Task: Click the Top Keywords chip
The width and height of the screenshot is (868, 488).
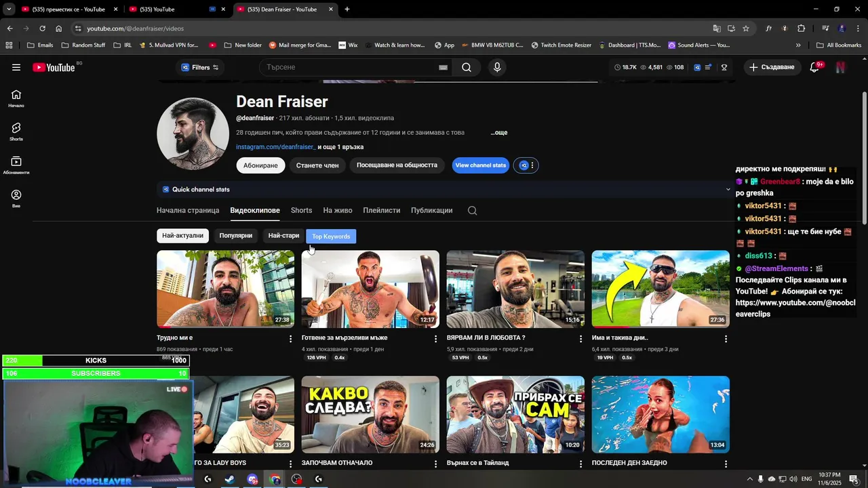Action: (331, 237)
